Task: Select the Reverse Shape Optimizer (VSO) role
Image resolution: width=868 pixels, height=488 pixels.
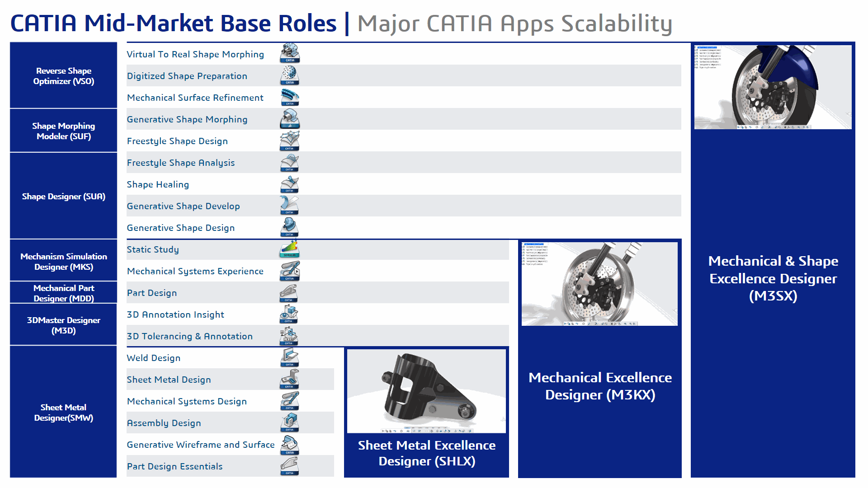Action: point(63,75)
